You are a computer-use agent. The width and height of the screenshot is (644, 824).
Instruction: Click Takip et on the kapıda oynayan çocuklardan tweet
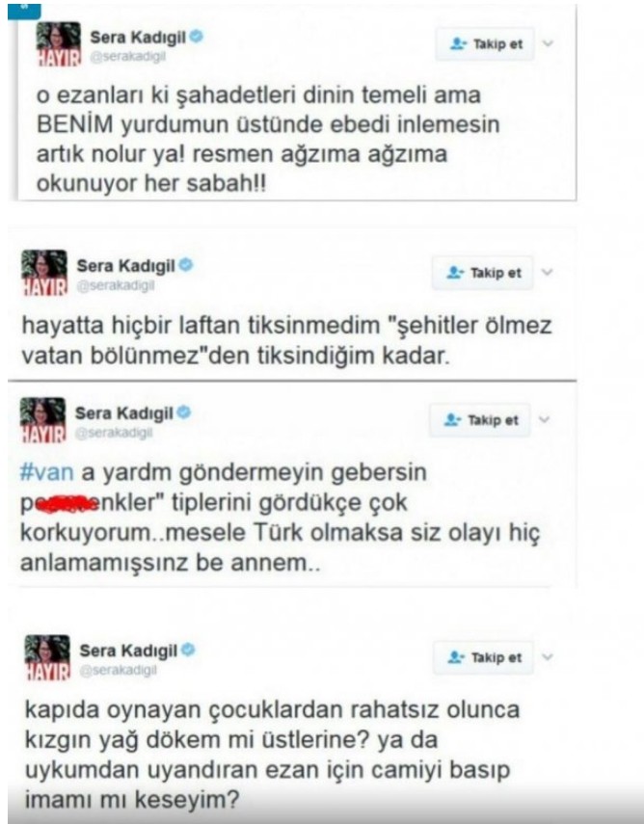coord(483,658)
